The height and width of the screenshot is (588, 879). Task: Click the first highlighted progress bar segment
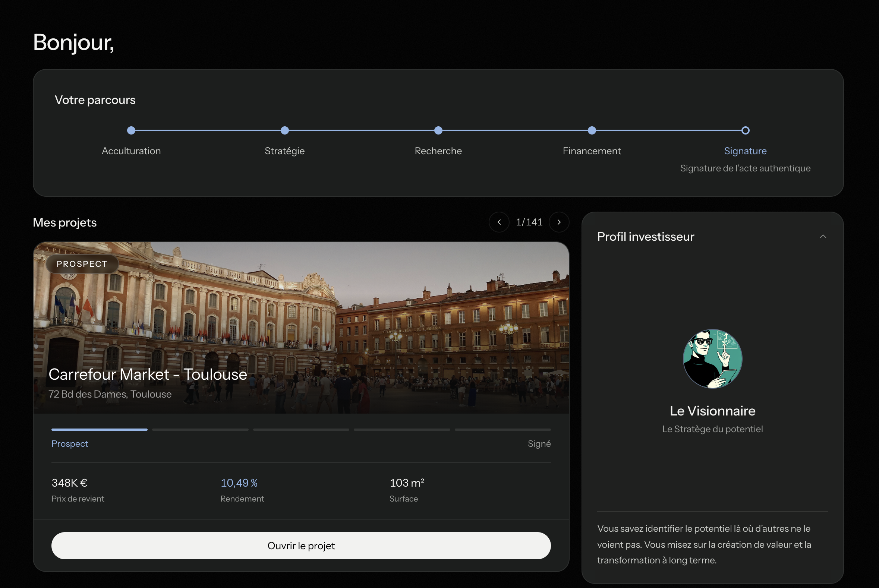point(100,429)
